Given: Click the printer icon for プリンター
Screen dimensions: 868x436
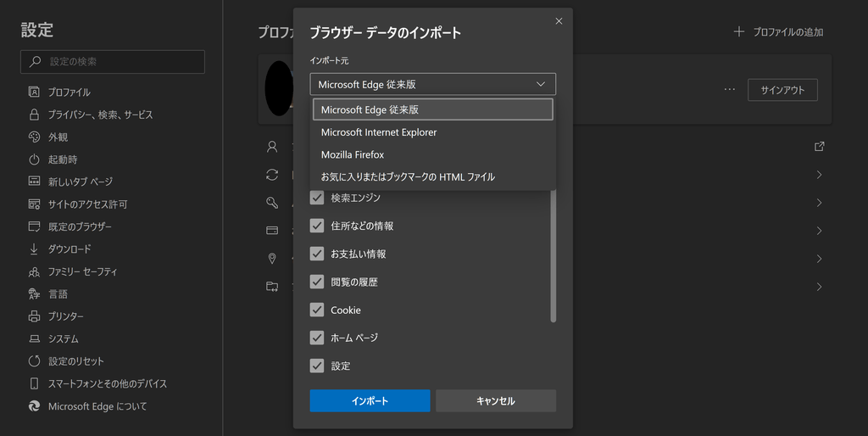Looking at the screenshot, I should pyautogui.click(x=34, y=316).
